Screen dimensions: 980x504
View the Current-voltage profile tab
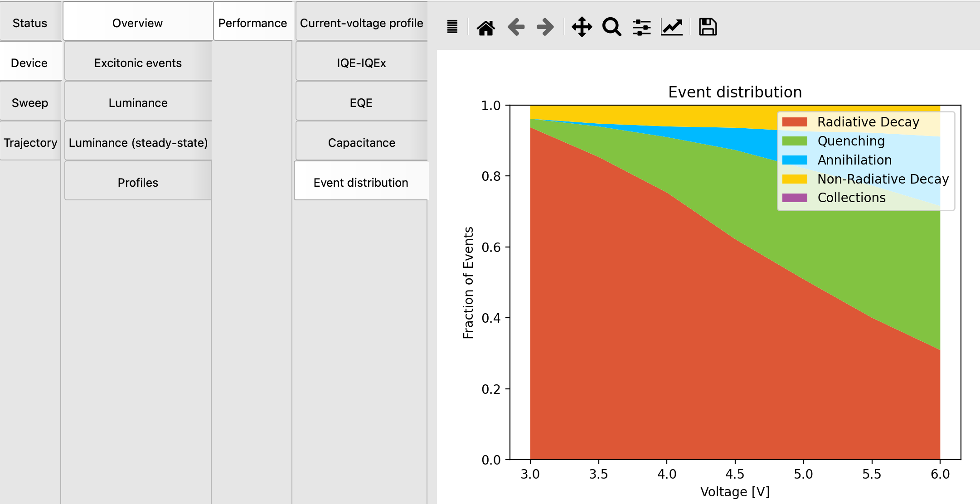[x=361, y=23]
